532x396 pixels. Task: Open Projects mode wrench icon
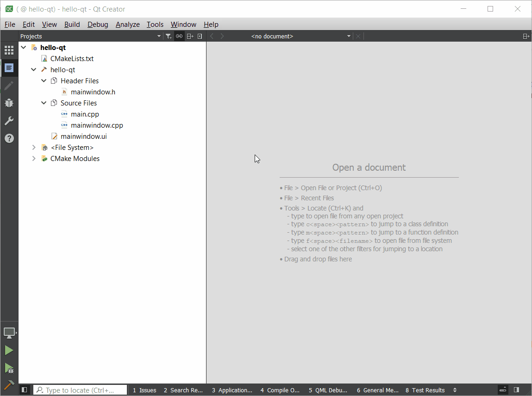[x=9, y=121]
